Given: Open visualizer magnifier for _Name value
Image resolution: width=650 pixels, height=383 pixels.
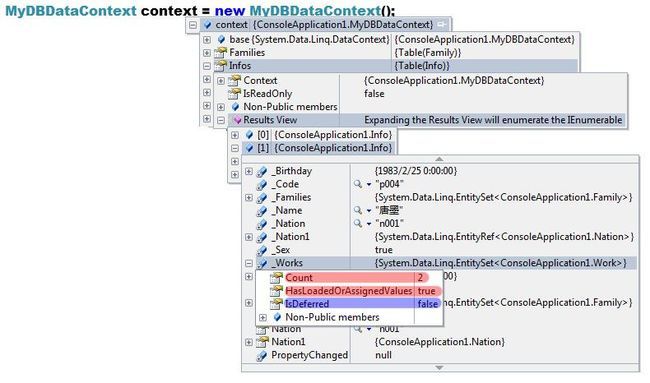Looking at the screenshot, I should tap(358, 211).
